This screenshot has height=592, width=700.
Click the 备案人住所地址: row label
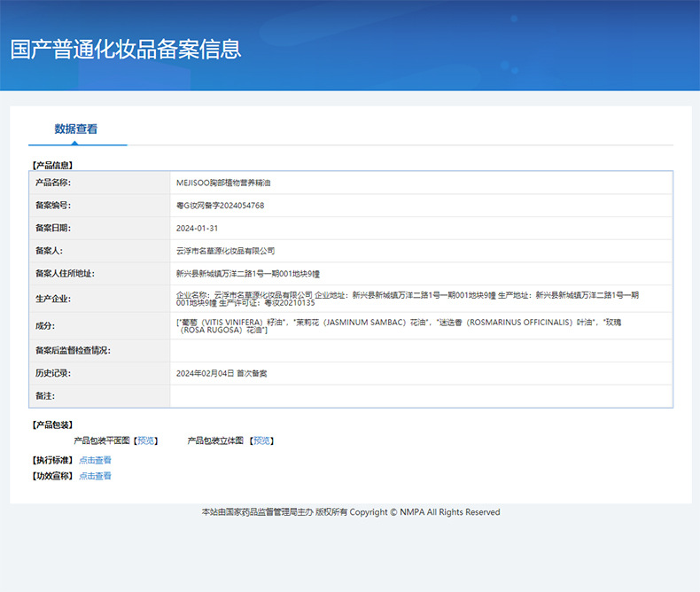coord(66,274)
